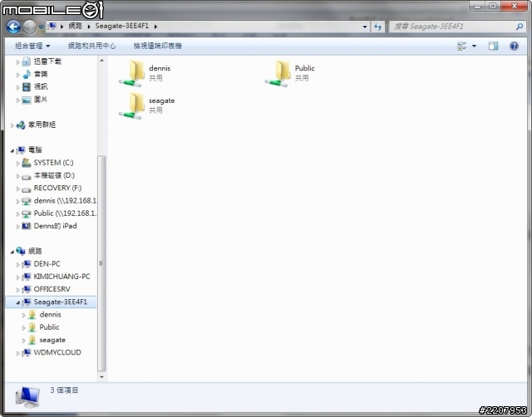The width and height of the screenshot is (532, 417).
Task: Select Public under Seagate-3EE4F1 in tree
Action: point(50,327)
